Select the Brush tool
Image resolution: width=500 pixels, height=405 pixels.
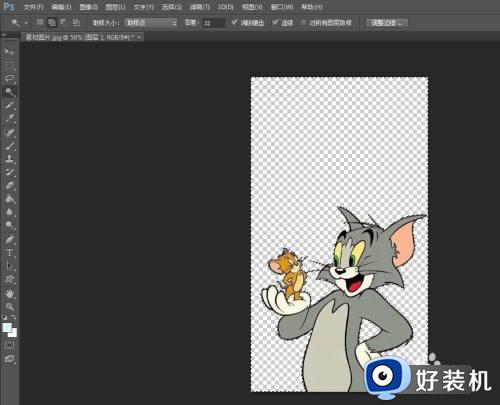9,146
